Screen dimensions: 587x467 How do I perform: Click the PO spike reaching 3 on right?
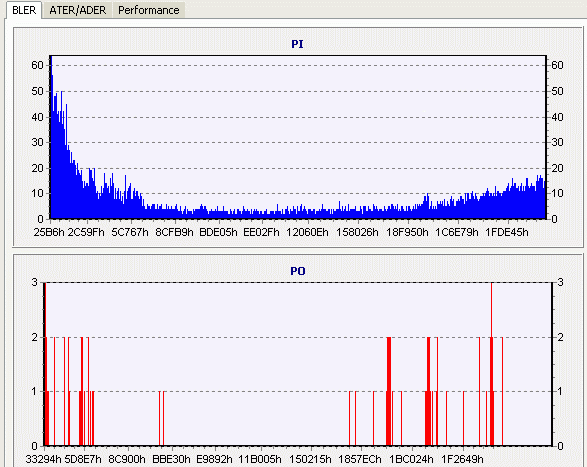[x=492, y=363]
